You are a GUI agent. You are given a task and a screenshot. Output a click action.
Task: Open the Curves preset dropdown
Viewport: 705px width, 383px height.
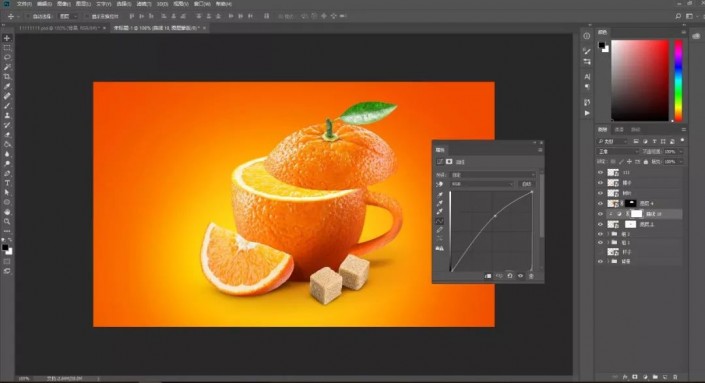click(493, 174)
